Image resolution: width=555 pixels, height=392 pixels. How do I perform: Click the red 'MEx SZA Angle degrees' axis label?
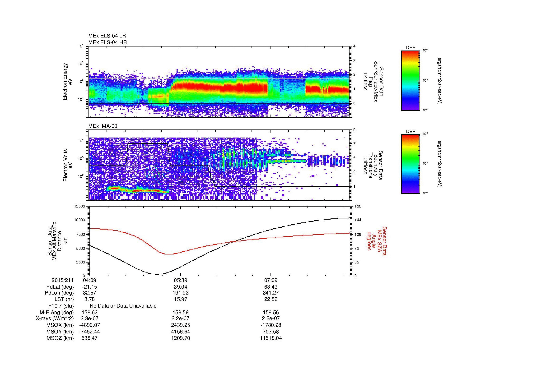(377, 241)
